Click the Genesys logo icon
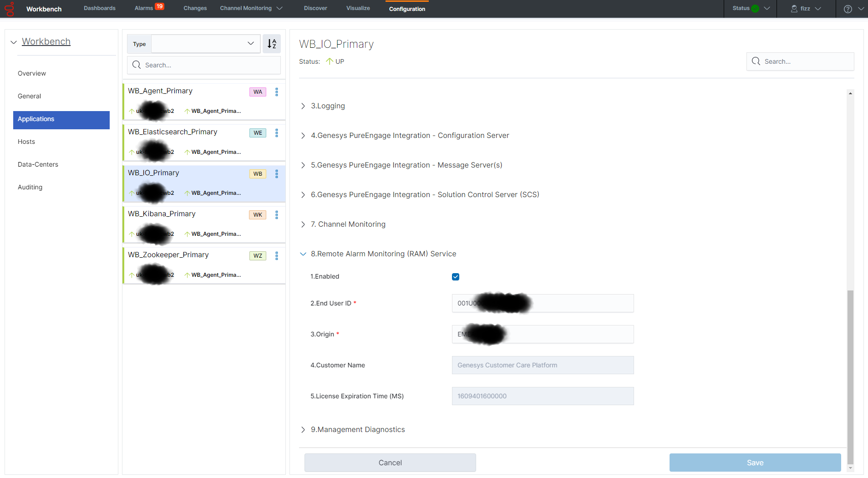 10,9
